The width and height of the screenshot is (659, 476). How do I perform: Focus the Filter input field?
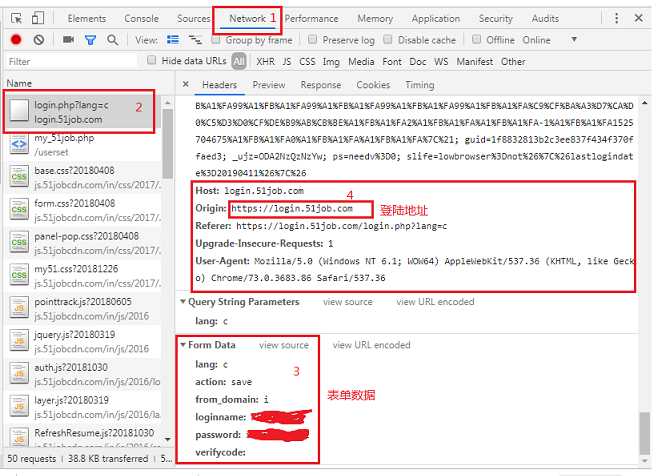71,61
